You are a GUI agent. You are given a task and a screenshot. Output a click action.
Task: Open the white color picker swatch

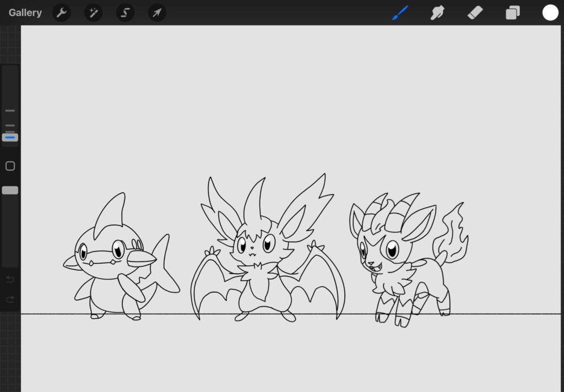(x=550, y=13)
